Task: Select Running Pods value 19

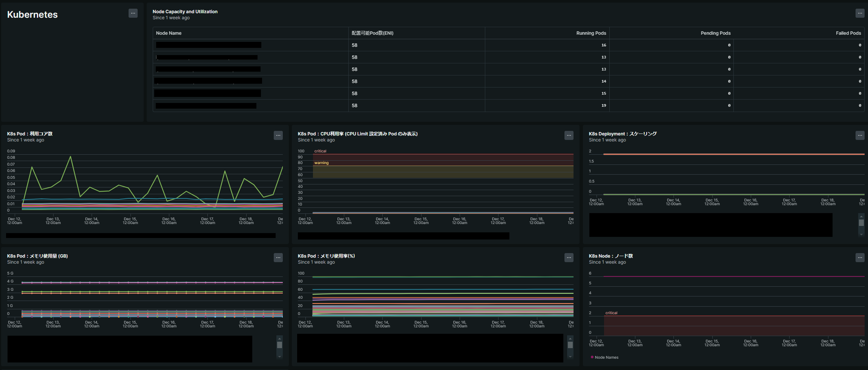Action: [604, 106]
